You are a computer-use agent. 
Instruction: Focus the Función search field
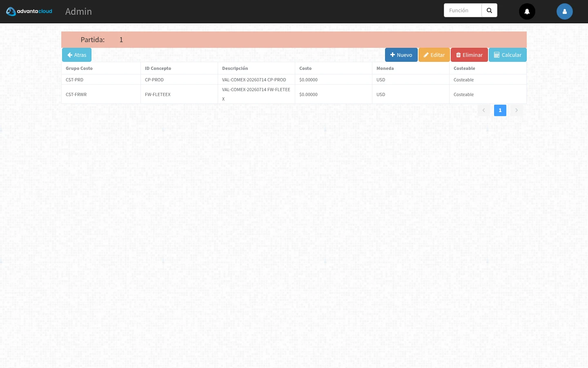463,11
